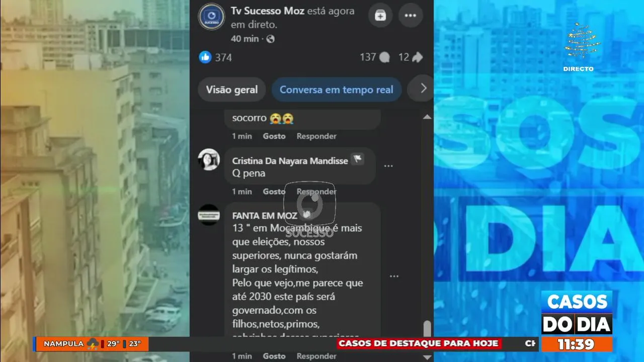The width and height of the screenshot is (644, 362).
Task: Like the 'socorro' comment with Gosto
Action: 274,136
